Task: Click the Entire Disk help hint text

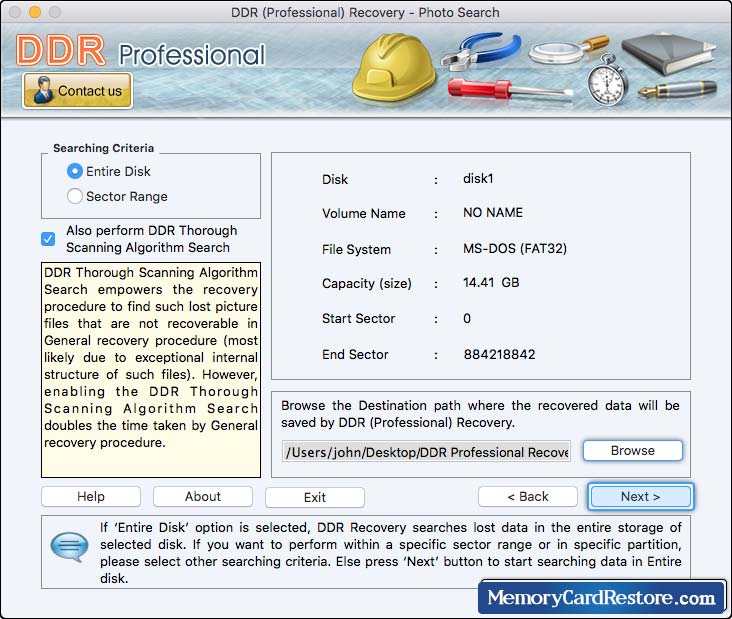Action: point(391,553)
